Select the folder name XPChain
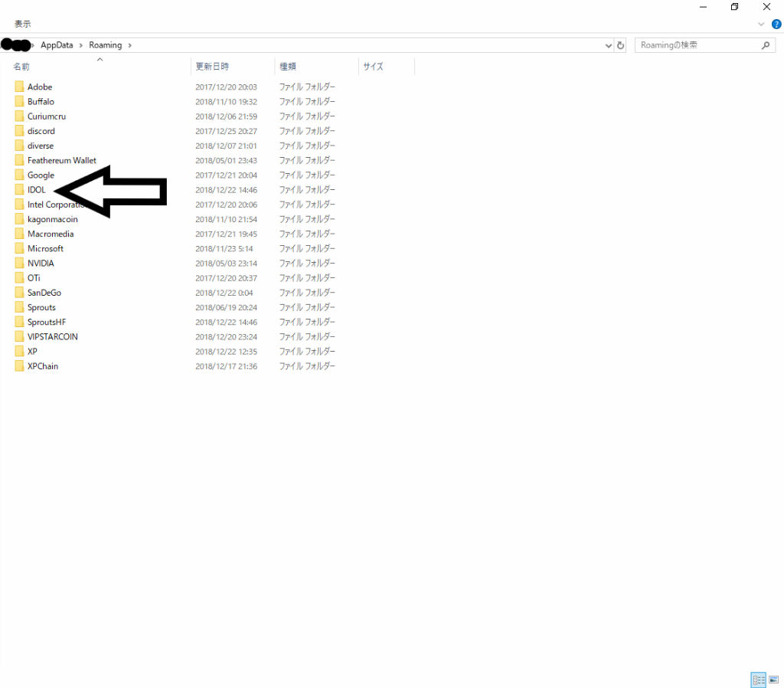 [43, 366]
